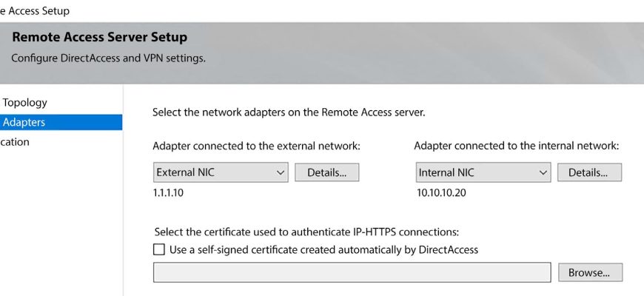Click the chevron arrow beside Internal NIC

point(543,172)
